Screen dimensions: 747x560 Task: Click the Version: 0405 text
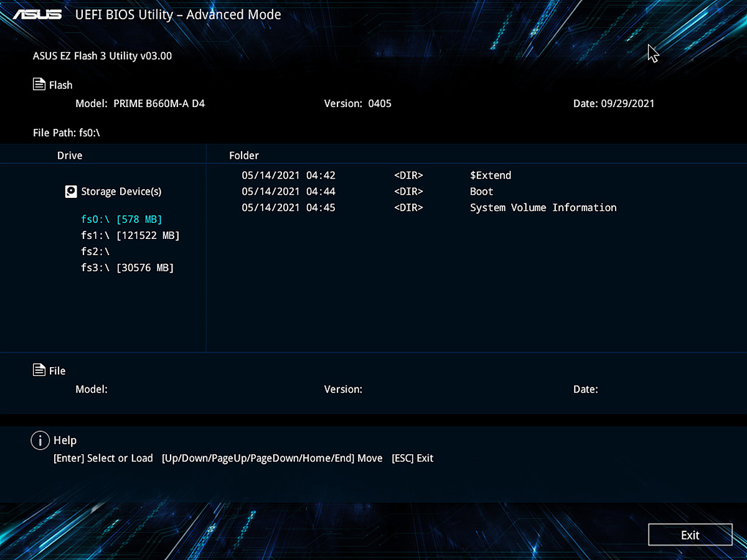[358, 103]
